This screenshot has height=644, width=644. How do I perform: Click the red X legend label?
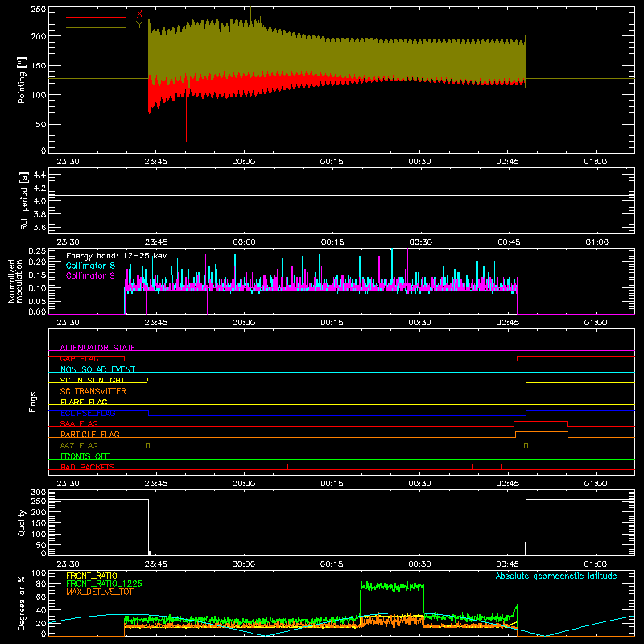click(139, 14)
